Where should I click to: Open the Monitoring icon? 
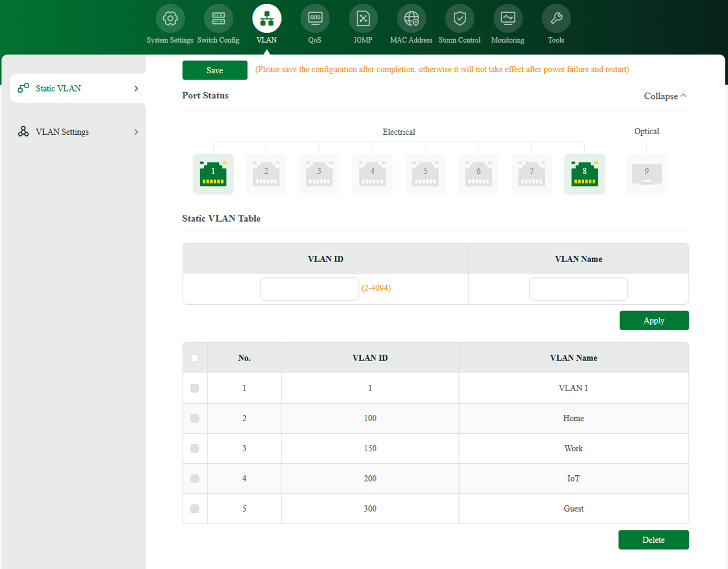[x=507, y=18]
